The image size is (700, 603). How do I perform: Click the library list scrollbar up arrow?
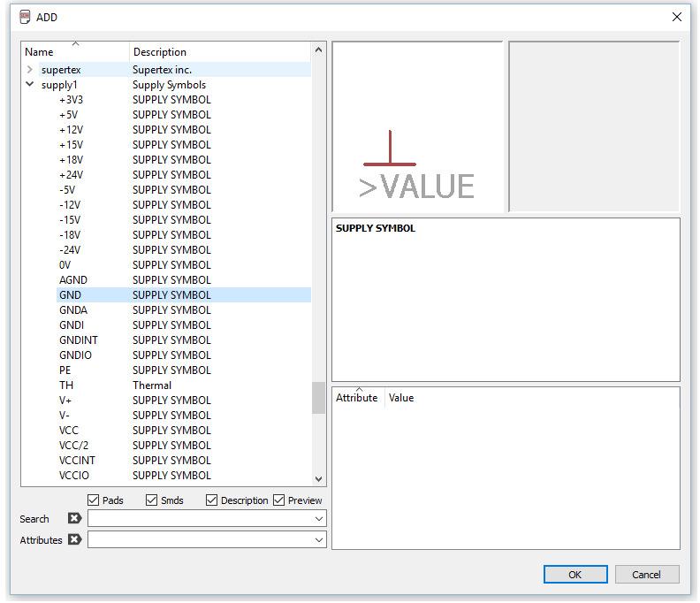tap(318, 50)
